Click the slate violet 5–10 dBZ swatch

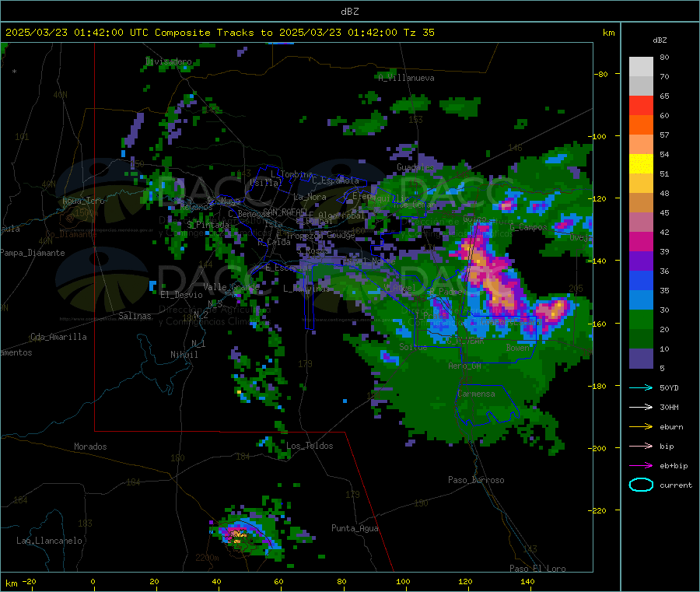point(641,359)
